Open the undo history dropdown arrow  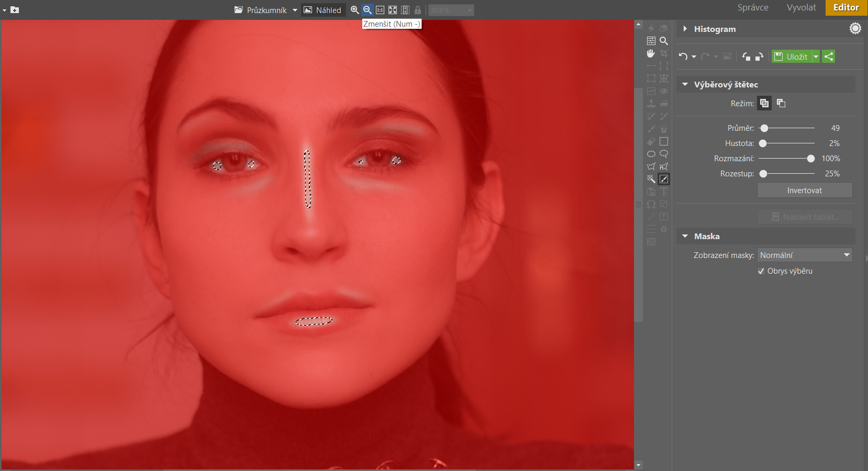point(694,57)
